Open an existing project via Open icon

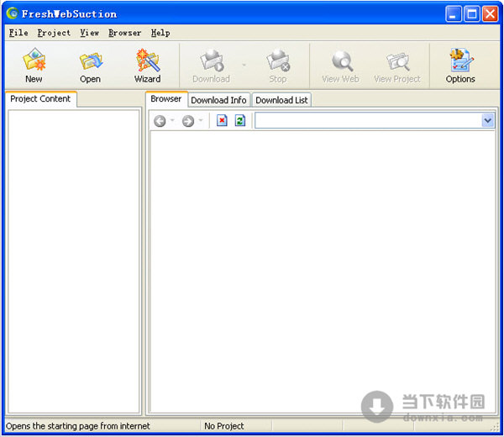[91, 66]
